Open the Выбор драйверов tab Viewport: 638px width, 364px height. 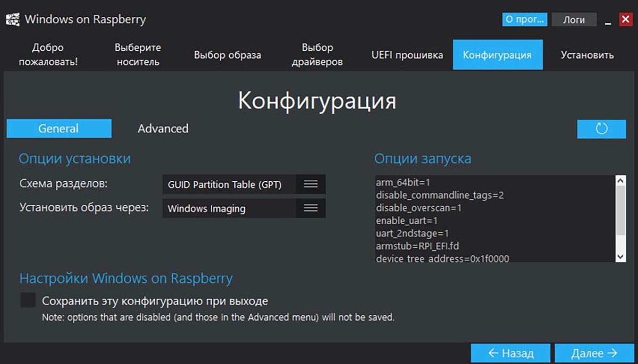tap(317, 55)
